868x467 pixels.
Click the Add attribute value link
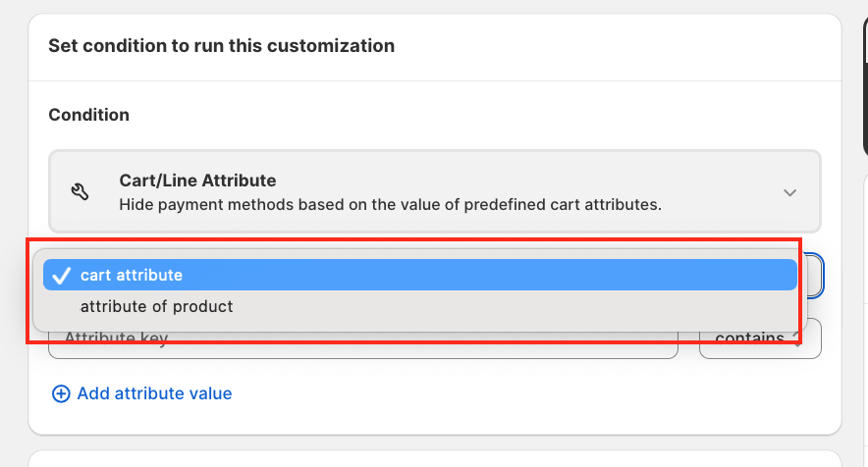[154, 393]
